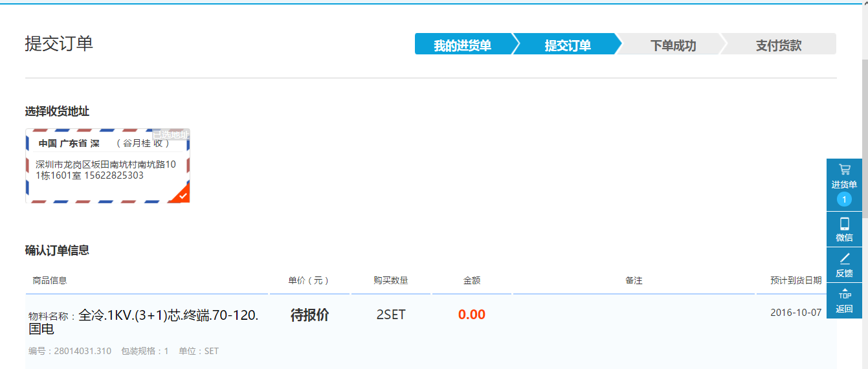
Task: Click the cart count badge showing 1
Action: (844, 199)
